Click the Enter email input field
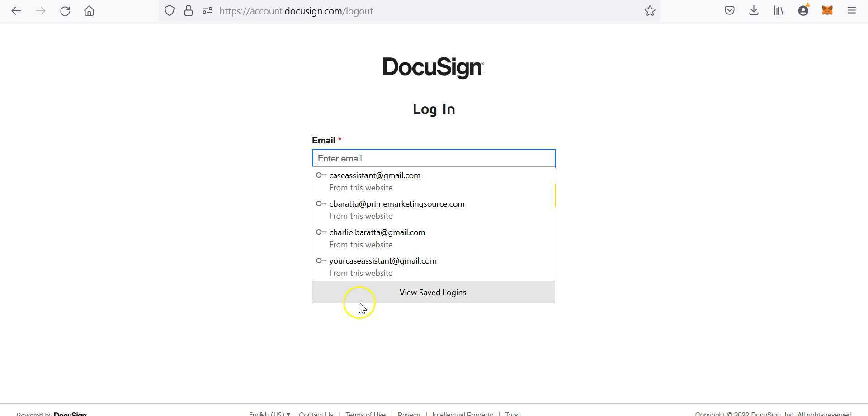 tap(433, 158)
